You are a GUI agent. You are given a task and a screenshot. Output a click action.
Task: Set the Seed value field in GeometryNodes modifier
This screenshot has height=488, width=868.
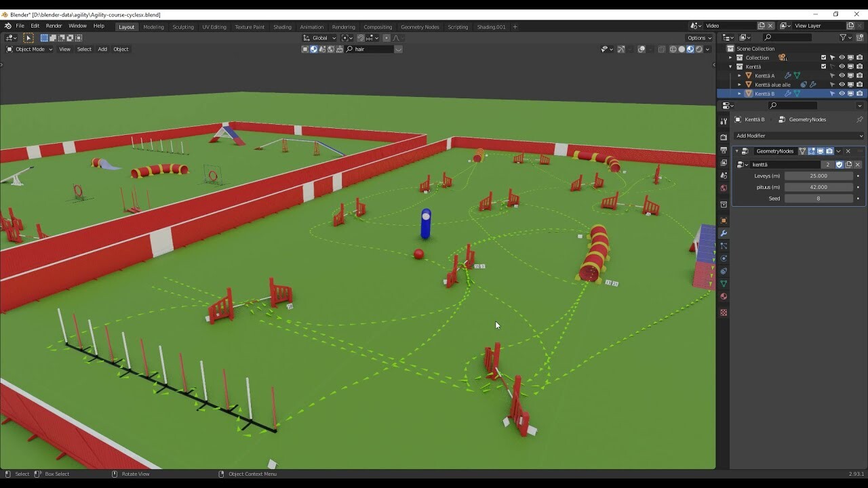(x=818, y=198)
